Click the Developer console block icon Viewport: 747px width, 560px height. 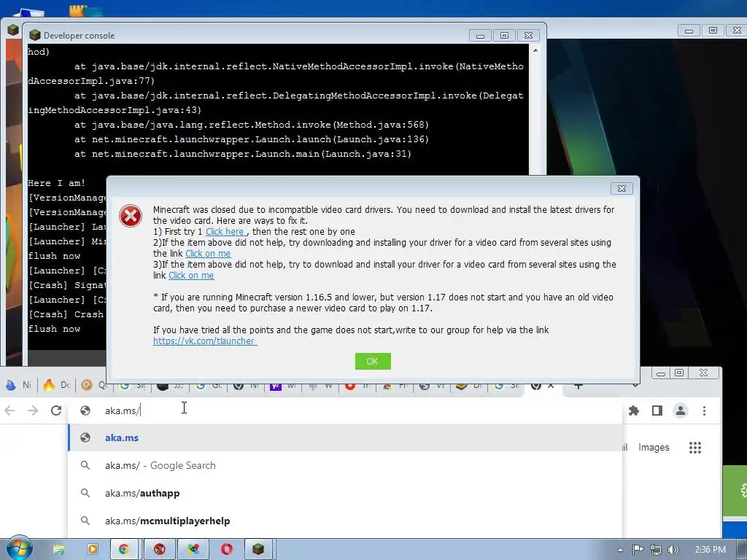coord(35,35)
